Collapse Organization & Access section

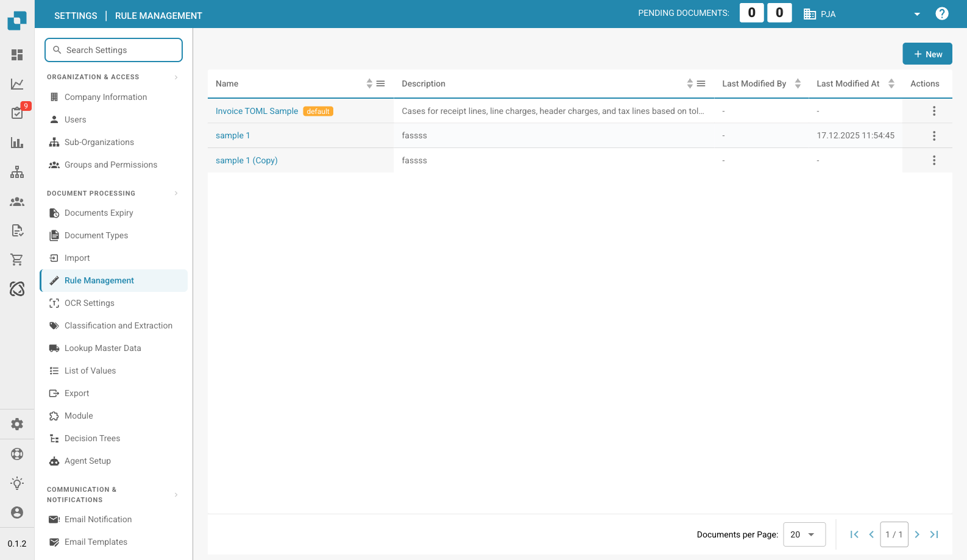pos(176,77)
